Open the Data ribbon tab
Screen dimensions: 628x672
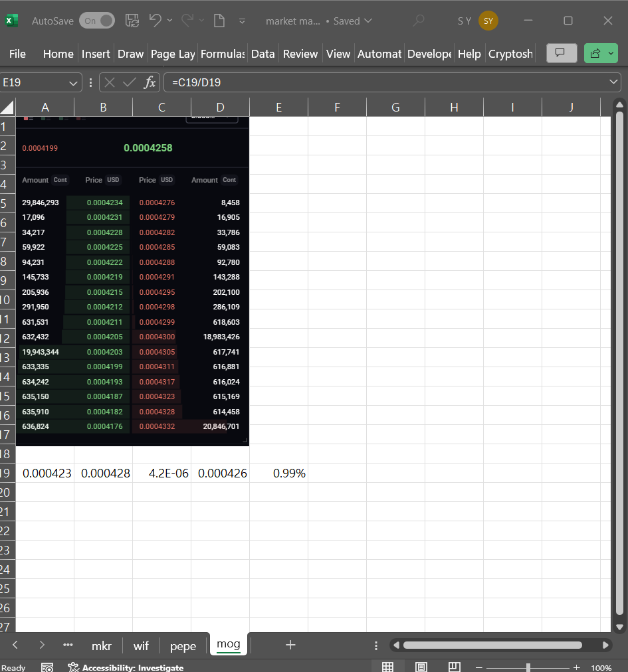pyautogui.click(x=263, y=54)
